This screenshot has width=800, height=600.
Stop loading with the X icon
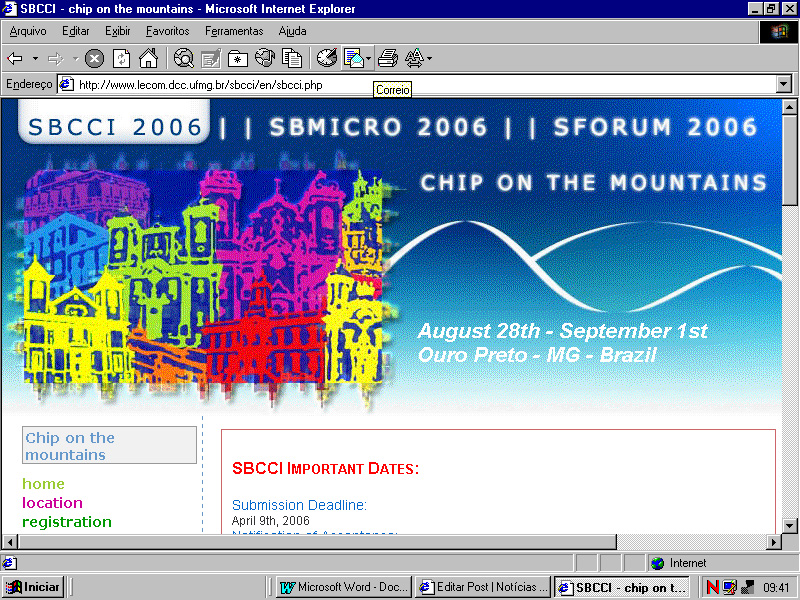(x=94, y=59)
